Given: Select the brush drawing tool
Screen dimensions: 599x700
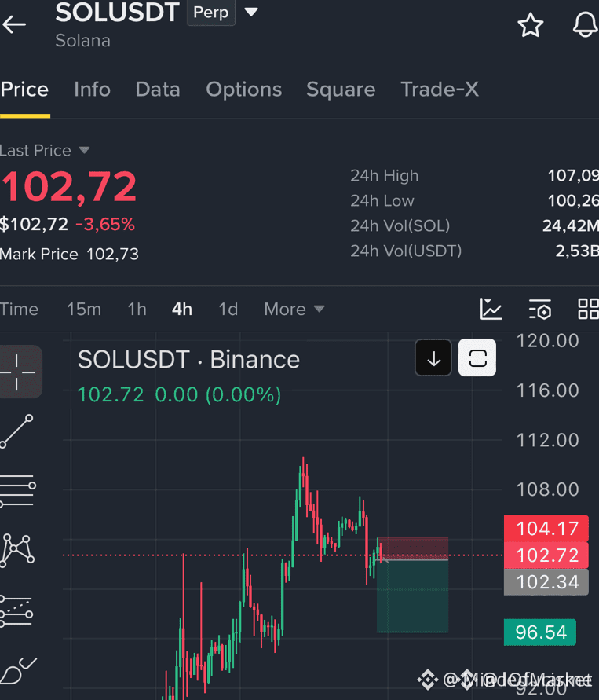Looking at the screenshot, I should pos(18,670).
